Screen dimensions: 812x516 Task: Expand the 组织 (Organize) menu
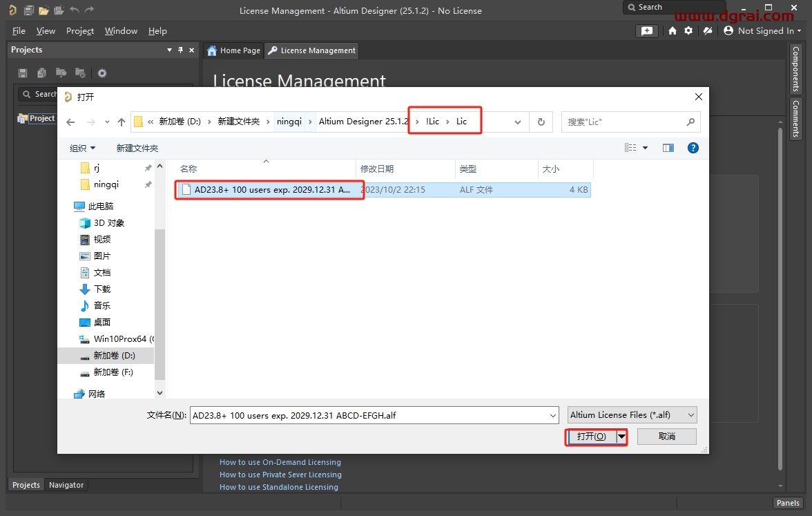83,148
